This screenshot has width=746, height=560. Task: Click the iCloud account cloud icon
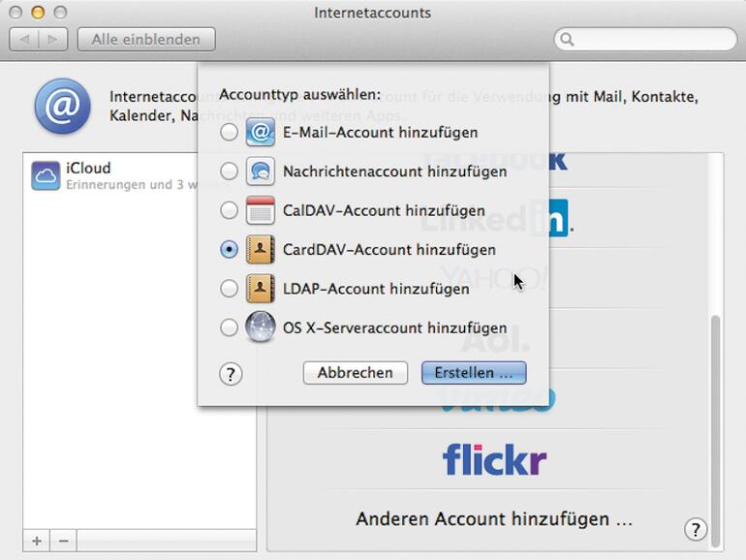point(47,175)
